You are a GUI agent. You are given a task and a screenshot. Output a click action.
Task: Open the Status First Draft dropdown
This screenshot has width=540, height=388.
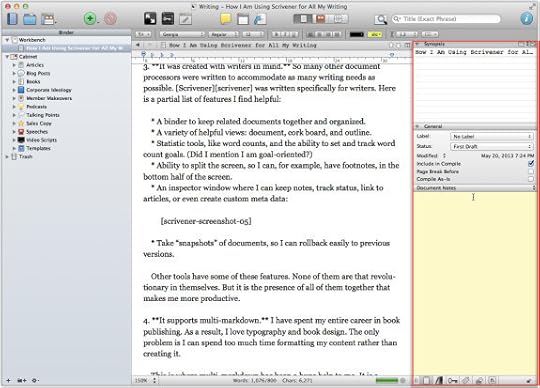491,146
